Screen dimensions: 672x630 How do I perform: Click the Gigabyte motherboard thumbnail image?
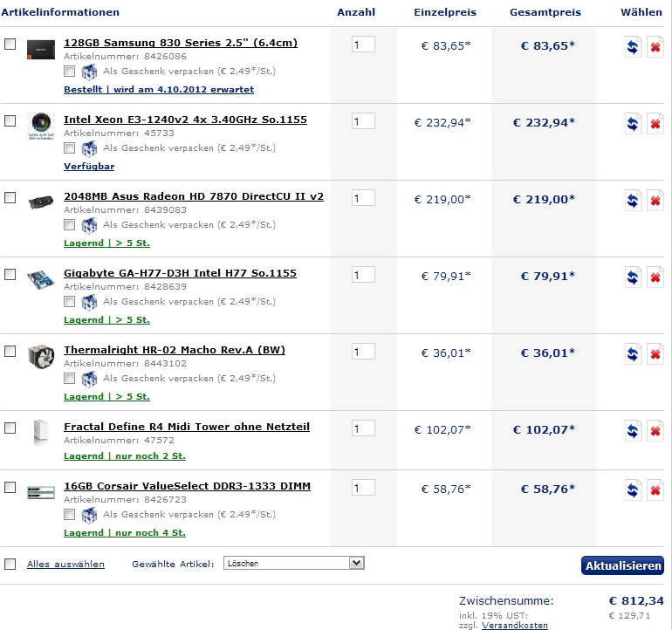tap(41, 279)
